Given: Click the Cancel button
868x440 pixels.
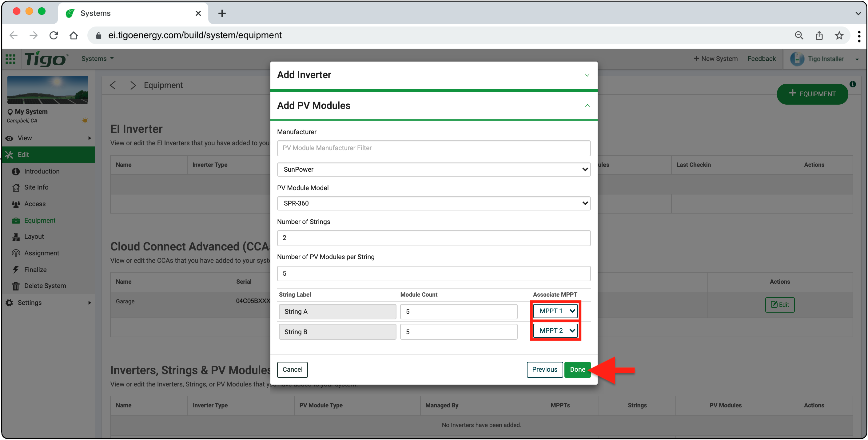Looking at the screenshot, I should pyautogui.click(x=292, y=369).
